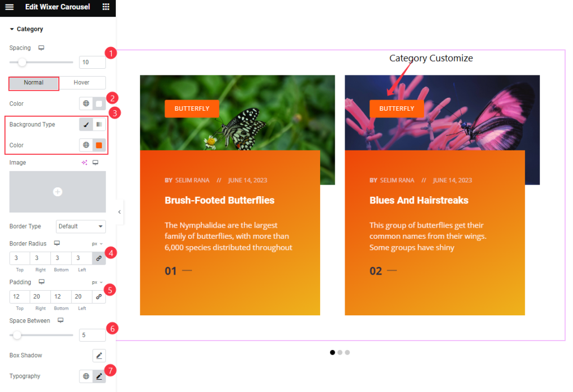Click the image upload placeholder
573x392 pixels.
click(58, 192)
